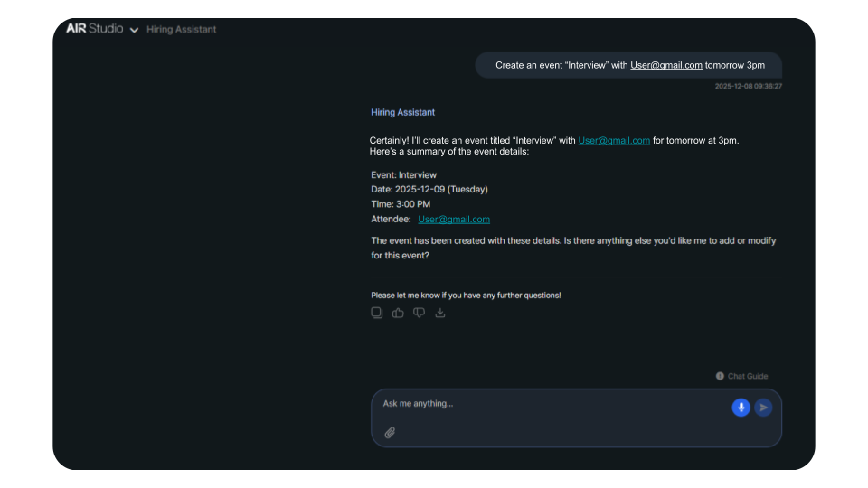The width and height of the screenshot is (868, 488).
Task: Open the Chat Guide text link
Action: coord(748,376)
